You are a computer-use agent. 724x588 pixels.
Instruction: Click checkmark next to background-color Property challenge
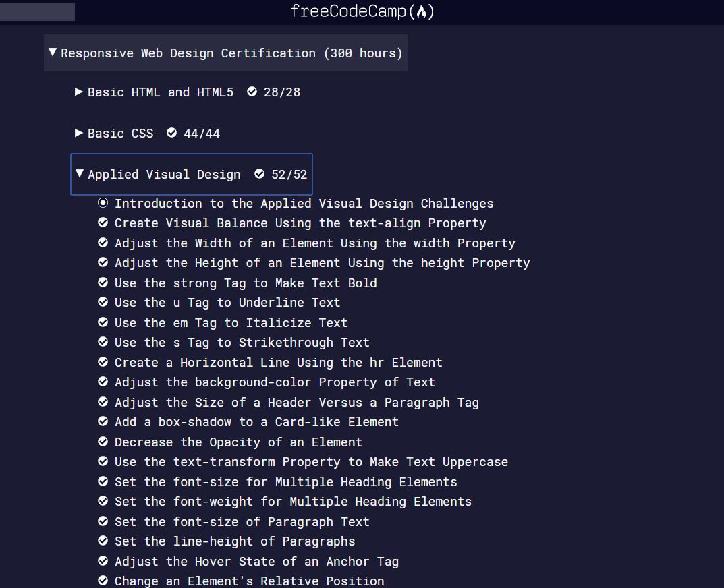pos(103,382)
